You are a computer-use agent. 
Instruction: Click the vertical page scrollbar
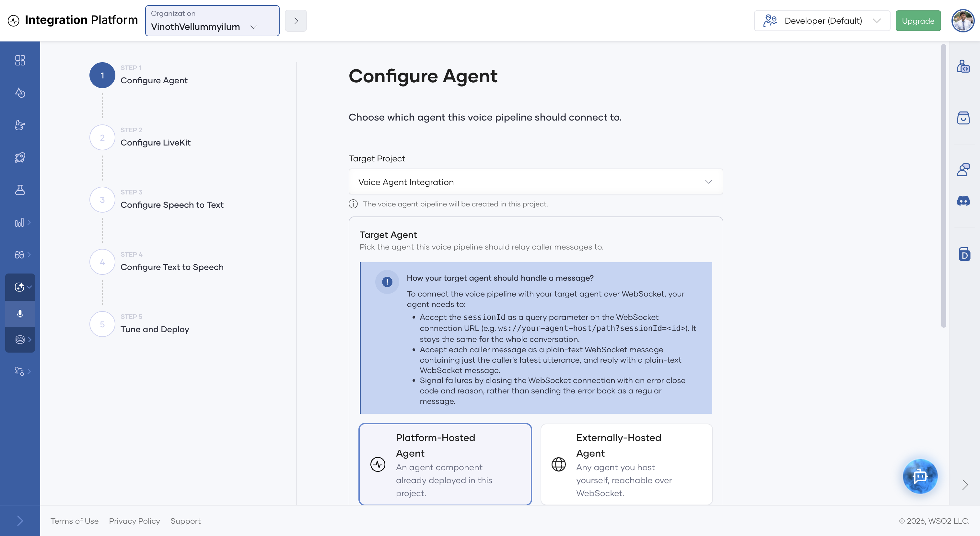tap(943, 186)
